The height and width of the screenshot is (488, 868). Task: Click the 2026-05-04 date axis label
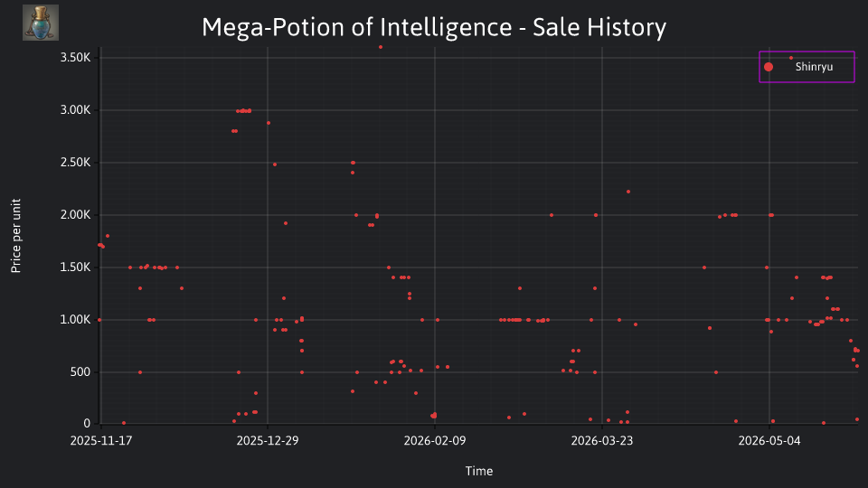[x=769, y=441]
